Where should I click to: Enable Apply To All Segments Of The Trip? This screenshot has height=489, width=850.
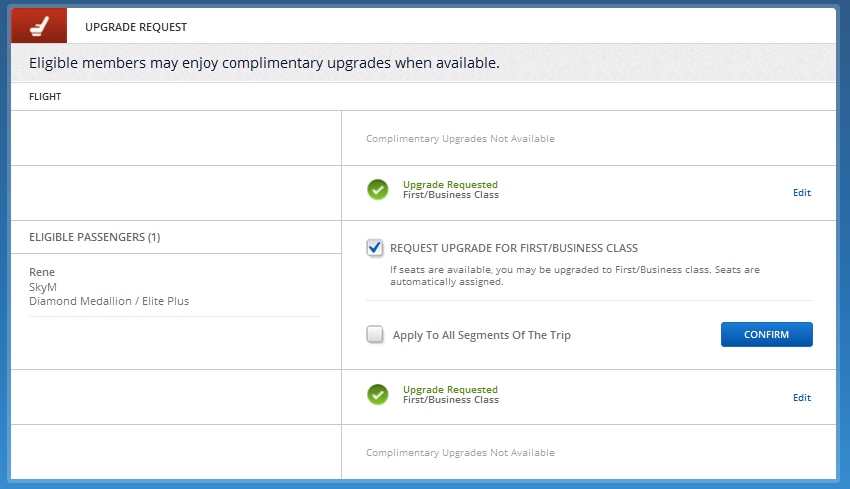(375, 335)
